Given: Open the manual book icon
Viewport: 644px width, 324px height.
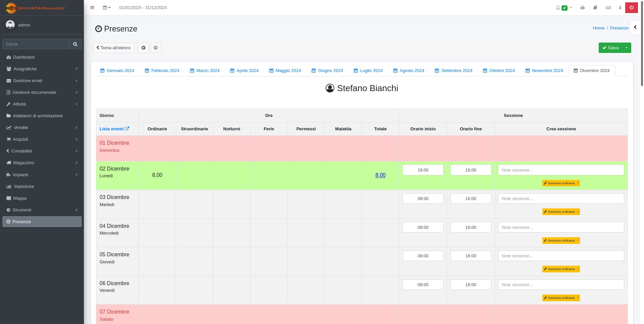Looking at the screenshot, I should point(595,8).
